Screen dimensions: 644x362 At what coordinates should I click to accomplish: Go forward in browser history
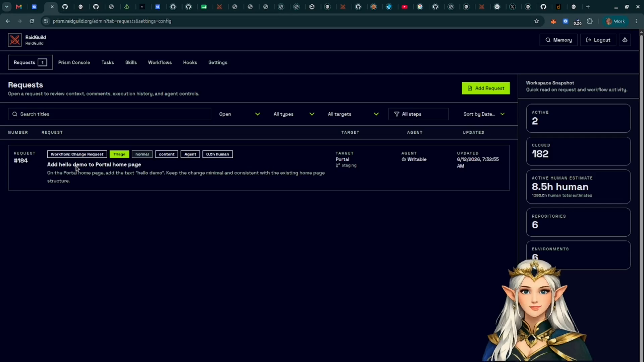pos(20,21)
